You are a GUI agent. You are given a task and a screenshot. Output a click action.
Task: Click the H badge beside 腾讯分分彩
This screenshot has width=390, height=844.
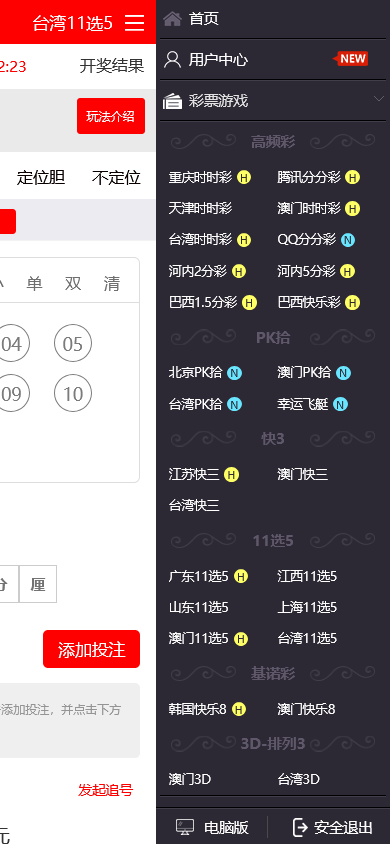point(352,177)
